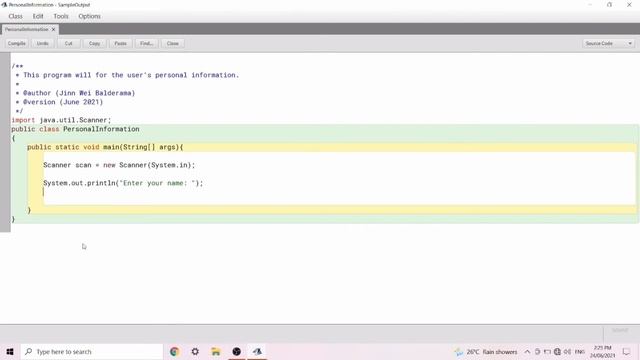The image size is (640, 360).
Task: Click the Close toolbar button
Action: pos(173,43)
